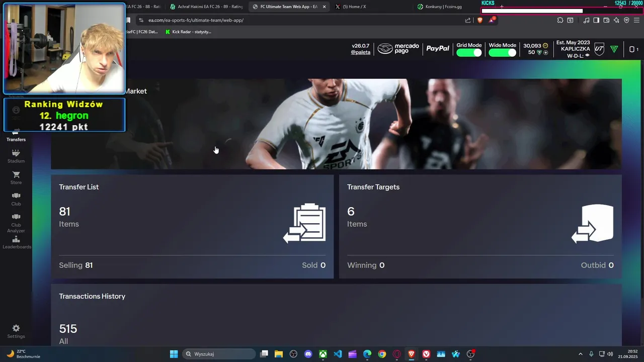Click the taskbar volume speaker icon
This screenshot has width=644, height=362.
pyautogui.click(x=610, y=354)
